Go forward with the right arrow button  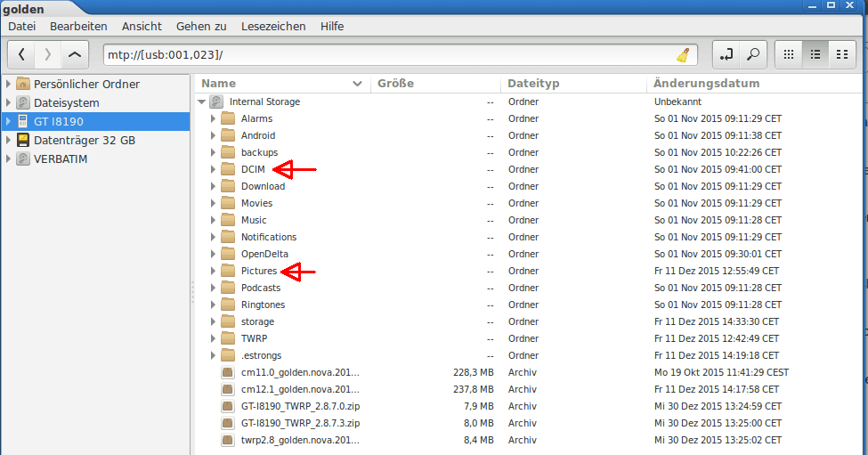(x=47, y=54)
